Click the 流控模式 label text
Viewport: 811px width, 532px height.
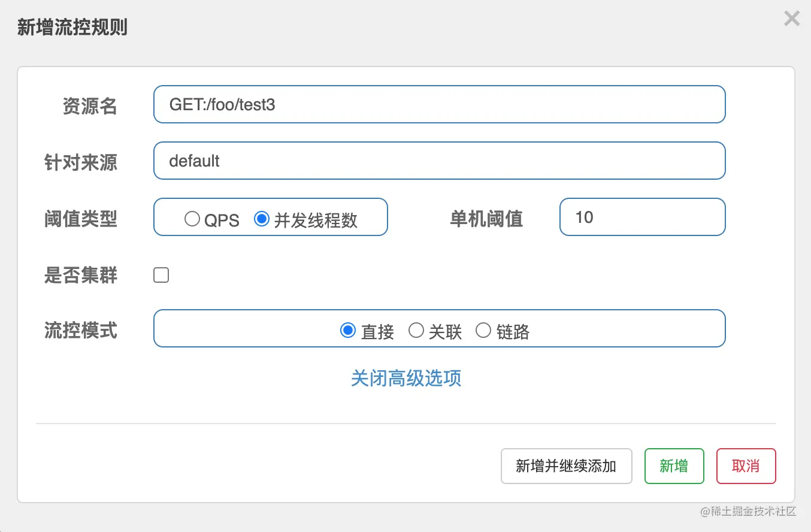pyautogui.click(x=81, y=330)
